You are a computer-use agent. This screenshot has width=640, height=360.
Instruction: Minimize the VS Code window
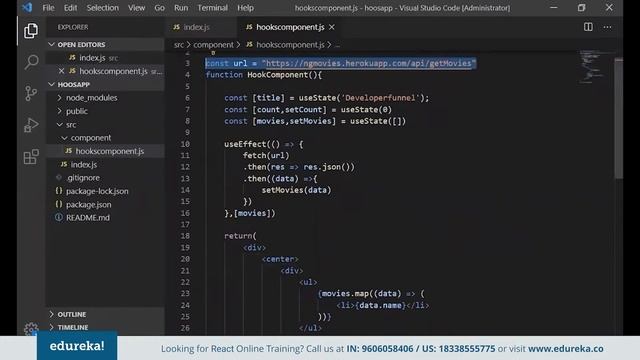(553, 8)
